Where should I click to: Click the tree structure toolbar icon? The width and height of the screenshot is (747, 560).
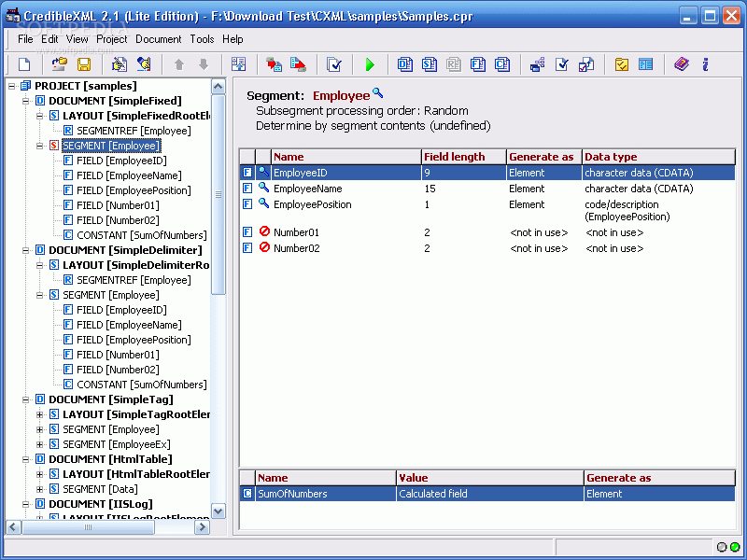click(538, 64)
